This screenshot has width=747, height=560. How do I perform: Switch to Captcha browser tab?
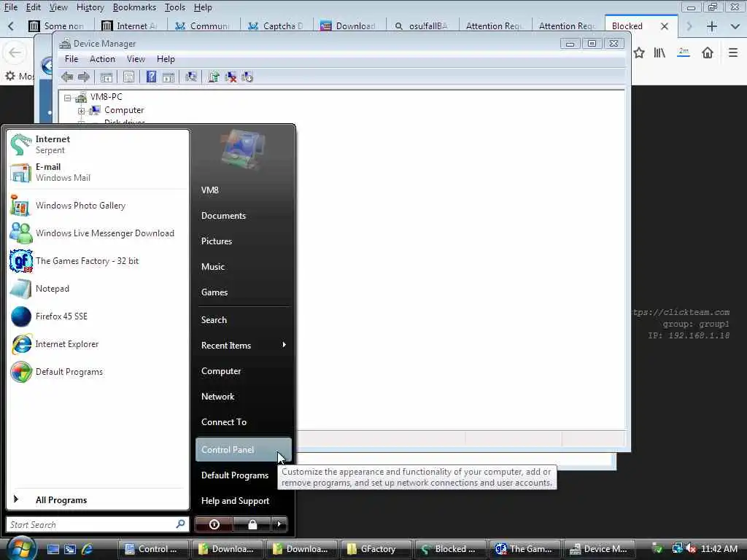point(276,26)
